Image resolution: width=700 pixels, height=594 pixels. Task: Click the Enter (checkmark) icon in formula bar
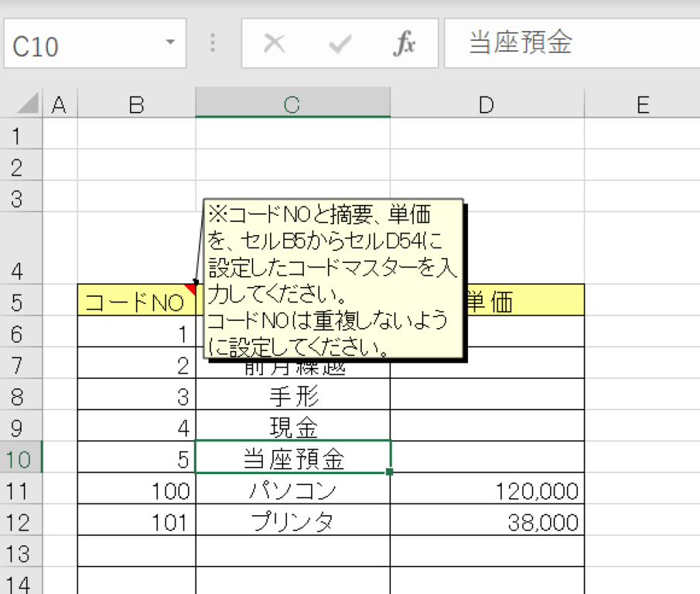click(x=339, y=43)
